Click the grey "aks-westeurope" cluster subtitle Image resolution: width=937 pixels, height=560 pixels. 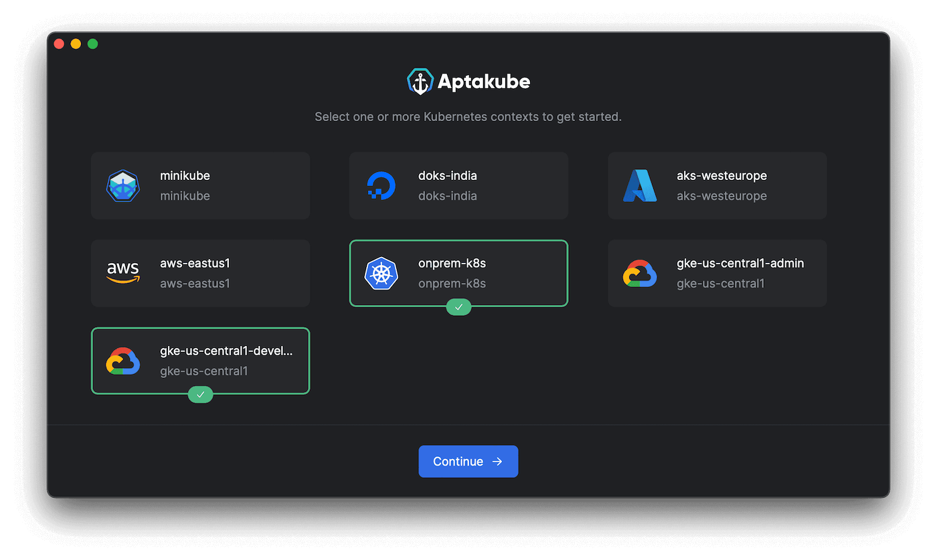tap(721, 196)
